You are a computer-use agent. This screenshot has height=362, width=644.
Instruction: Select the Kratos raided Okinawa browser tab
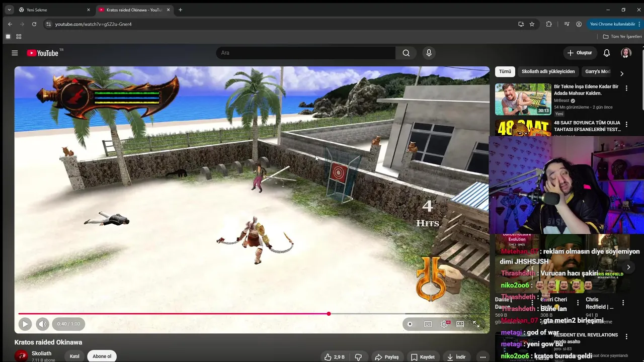click(135, 10)
